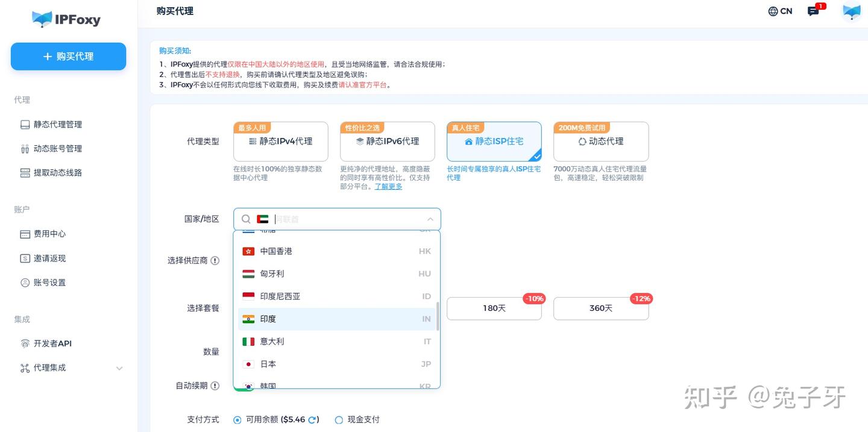Open 账号设置 menu item
Viewport: 868px width, 432px height.
coord(50,283)
